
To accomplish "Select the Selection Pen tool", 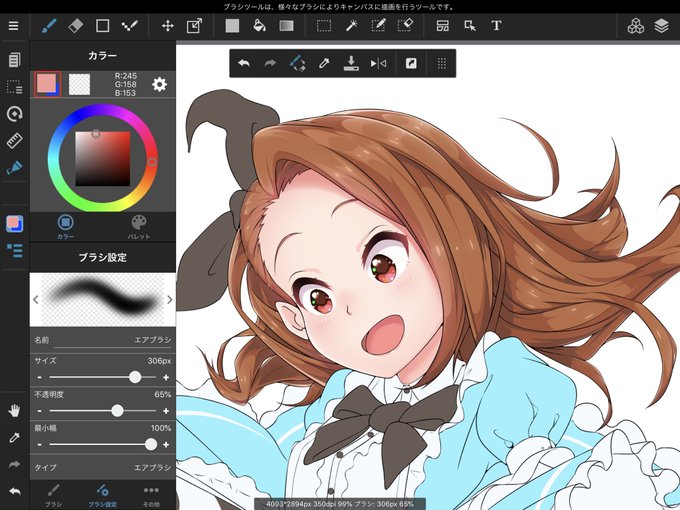I will coord(378,26).
